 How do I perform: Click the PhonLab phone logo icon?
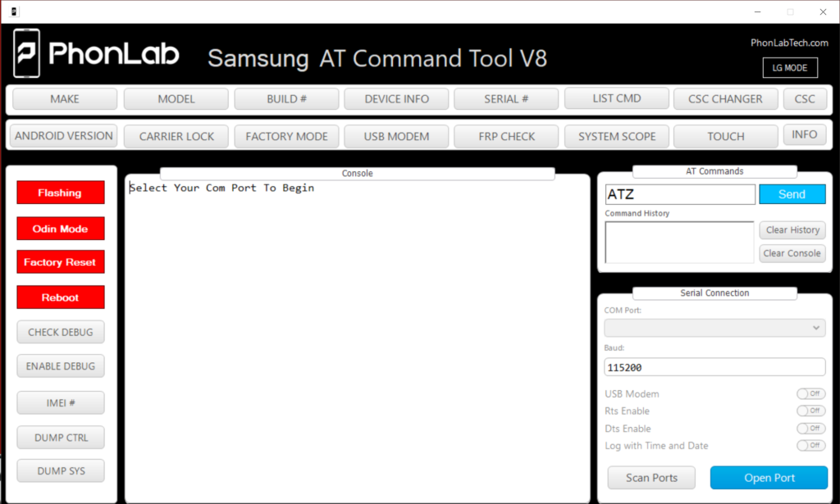pos(27,53)
